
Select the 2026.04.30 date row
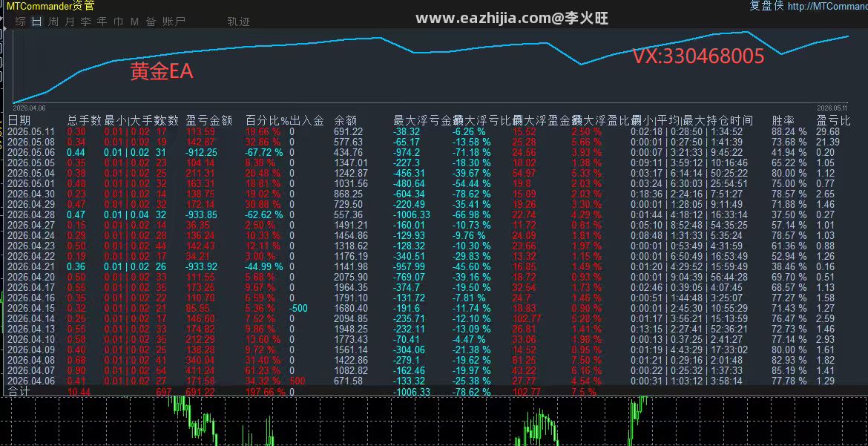point(32,194)
